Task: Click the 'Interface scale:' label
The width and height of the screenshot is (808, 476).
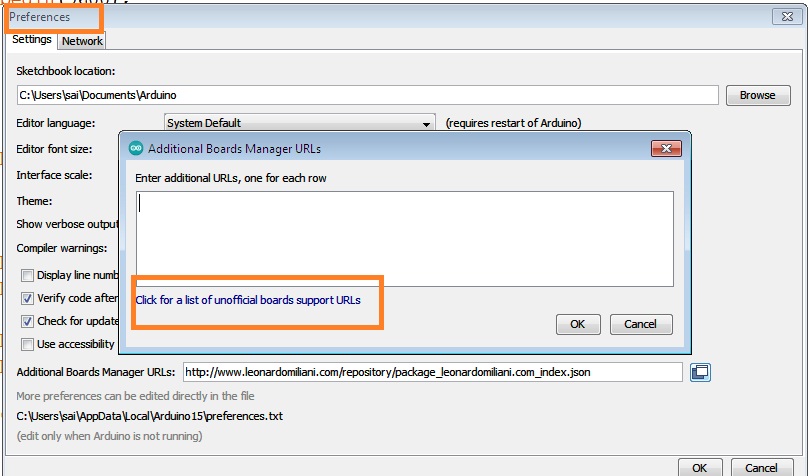Action: point(54,175)
